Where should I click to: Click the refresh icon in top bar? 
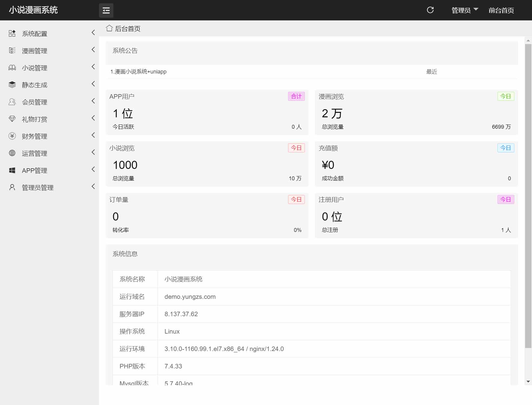coord(430,10)
